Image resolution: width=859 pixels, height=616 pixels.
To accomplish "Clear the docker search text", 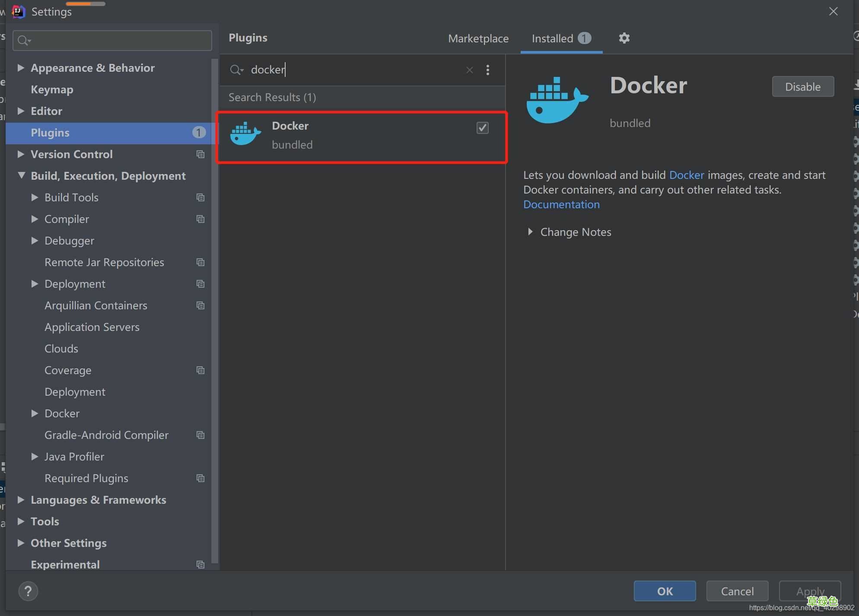I will [x=470, y=70].
